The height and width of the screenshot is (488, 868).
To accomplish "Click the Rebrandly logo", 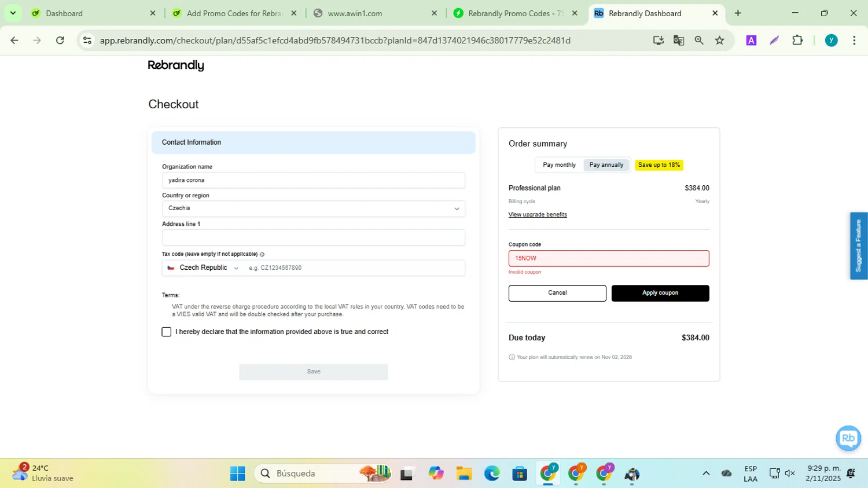I will 176,65.
